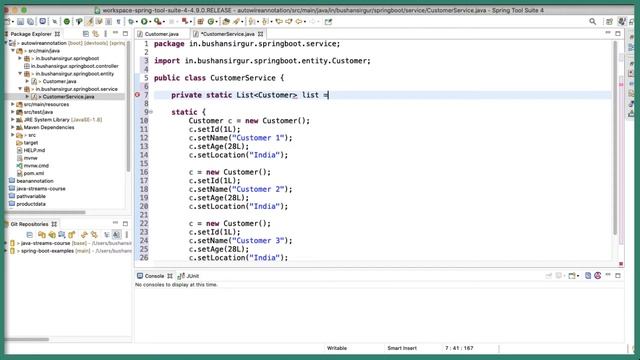Click the New Java Package icon
This screenshot has height=360, width=640.
point(200,21)
